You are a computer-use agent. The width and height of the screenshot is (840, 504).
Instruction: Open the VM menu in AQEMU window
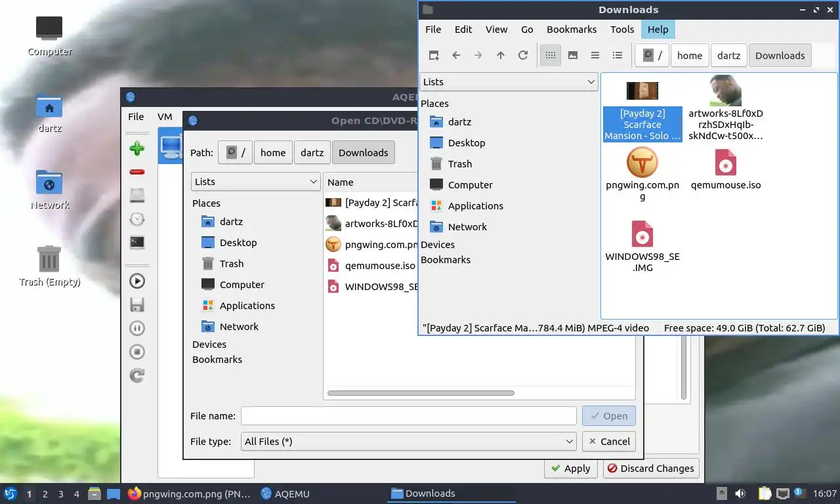pyautogui.click(x=165, y=117)
